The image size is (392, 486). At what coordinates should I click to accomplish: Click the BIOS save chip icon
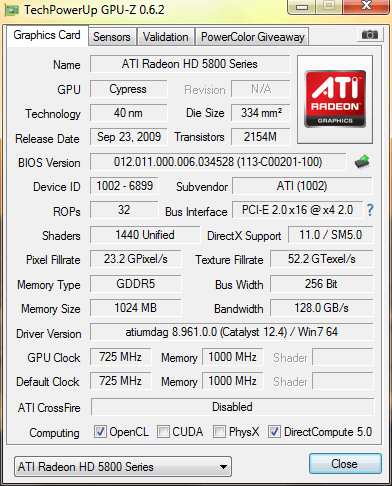coord(362,162)
